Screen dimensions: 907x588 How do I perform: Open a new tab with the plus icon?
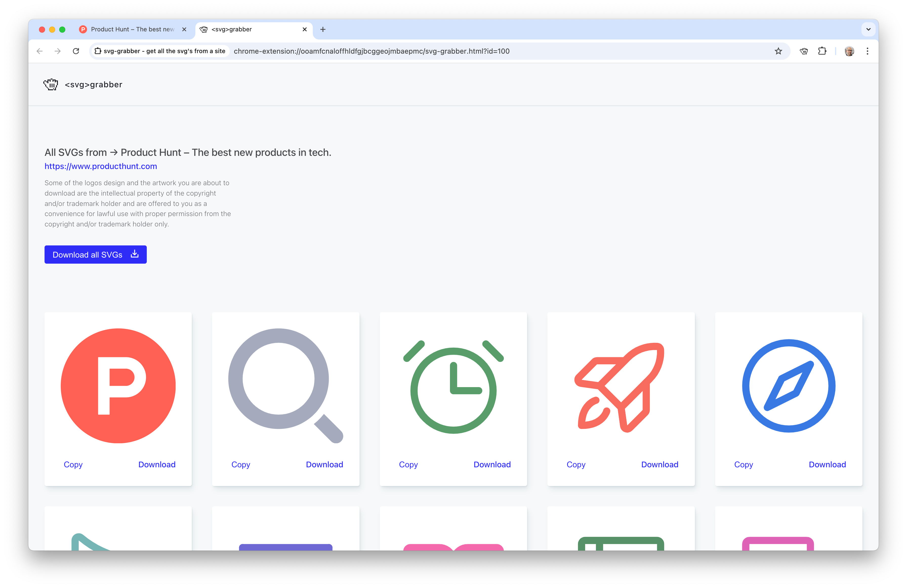click(x=323, y=29)
